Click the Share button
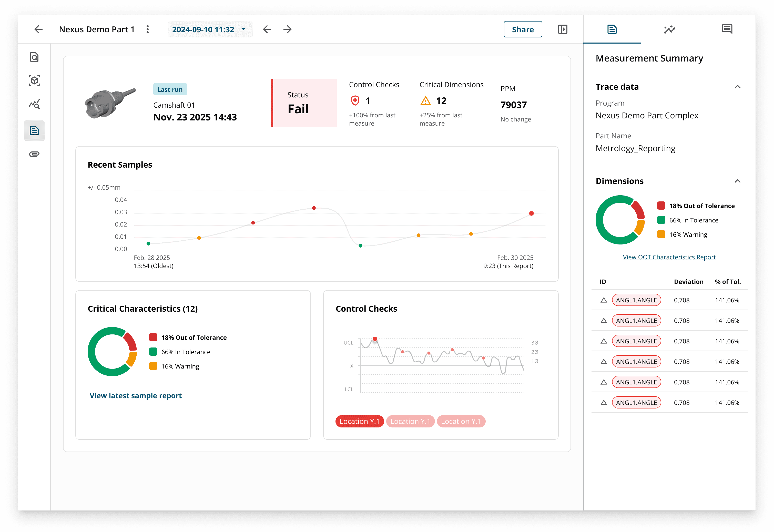Screen dimensions: 774x532 [x=523, y=29]
